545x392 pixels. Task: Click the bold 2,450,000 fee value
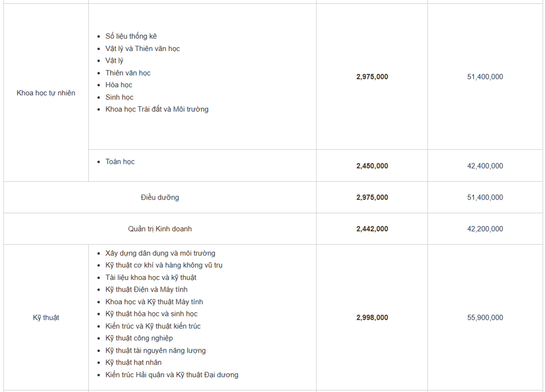coord(372,166)
